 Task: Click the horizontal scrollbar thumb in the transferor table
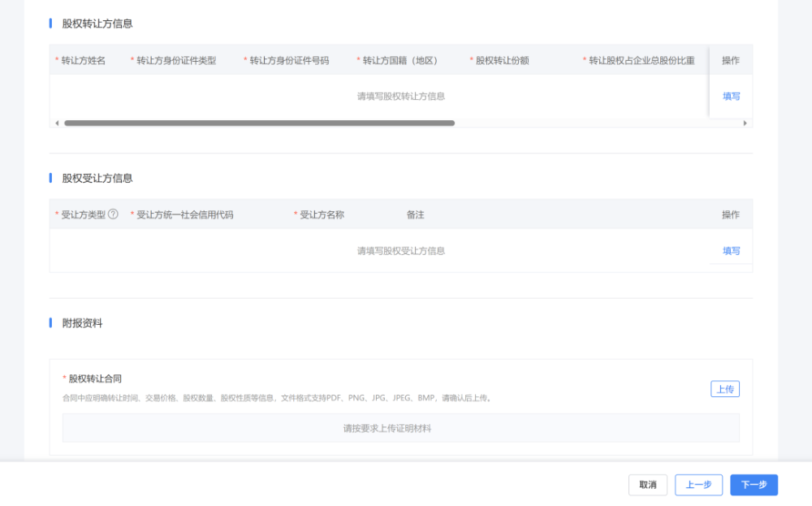(x=260, y=123)
